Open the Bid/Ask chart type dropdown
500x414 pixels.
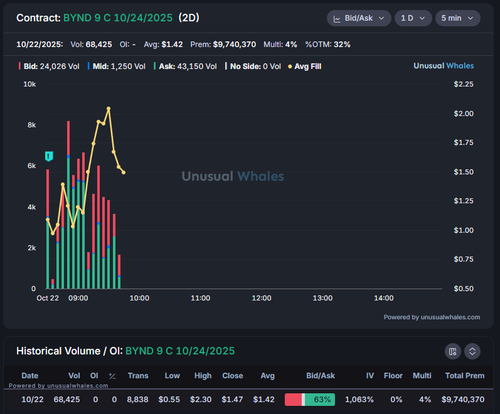[359, 18]
